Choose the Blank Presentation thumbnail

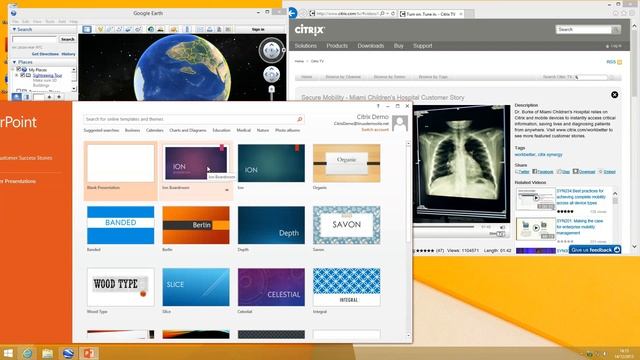pos(120,163)
